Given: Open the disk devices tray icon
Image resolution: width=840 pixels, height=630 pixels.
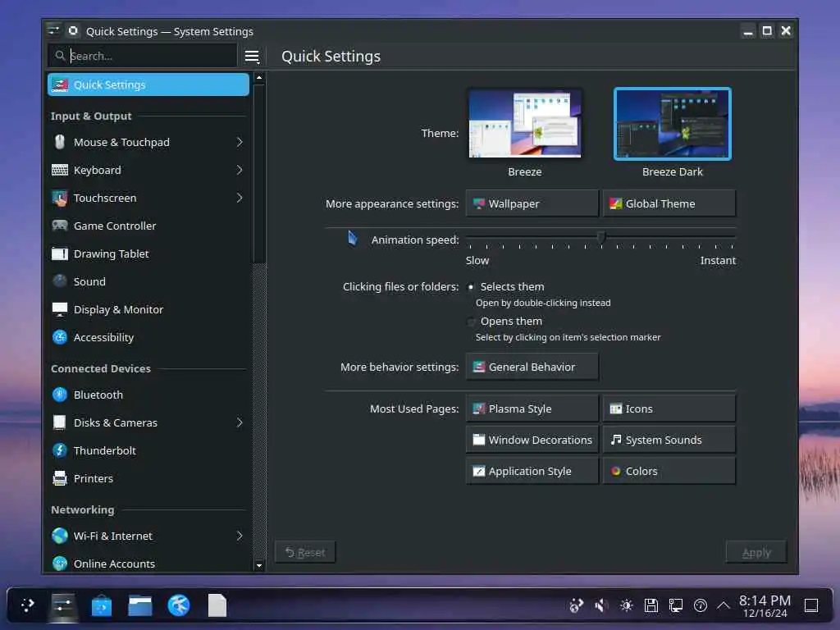Looking at the screenshot, I should click(651, 606).
